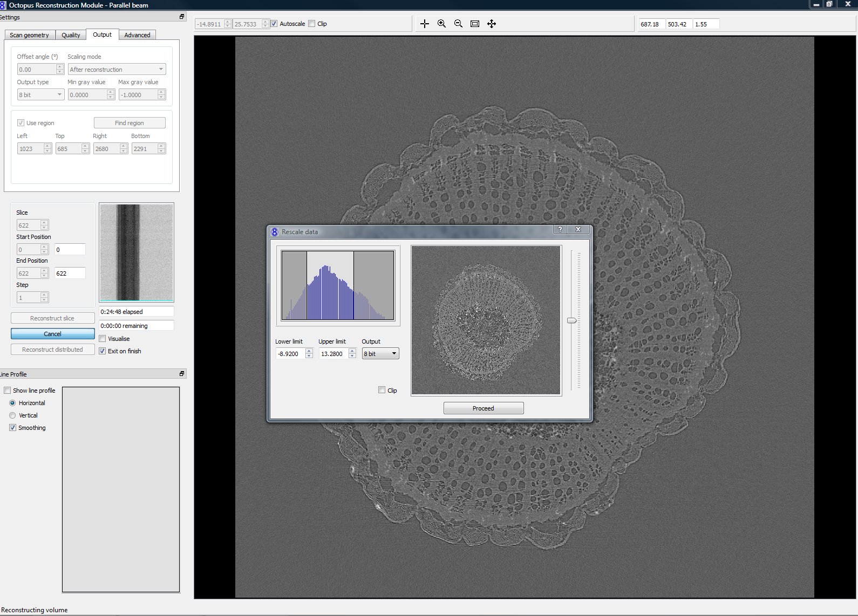The image size is (858, 616).
Task: Click the zoom in magnifier icon
Action: coord(441,24)
